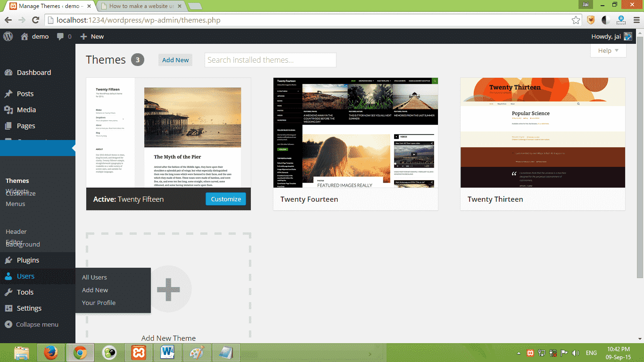Open Microsoft Word from the taskbar

[167, 353]
